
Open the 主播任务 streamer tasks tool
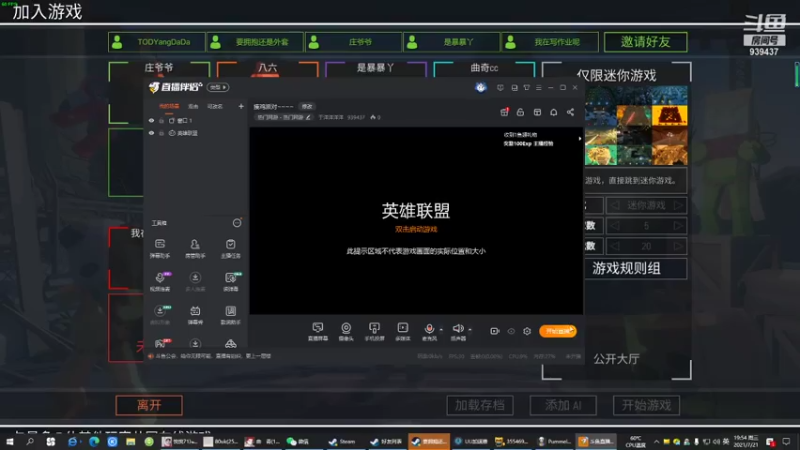[x=231, y=248]
